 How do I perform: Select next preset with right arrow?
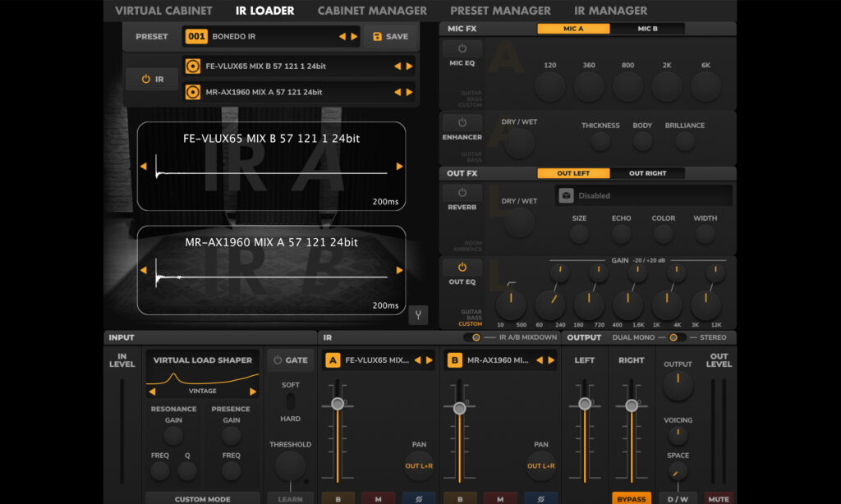pos(354,36)
